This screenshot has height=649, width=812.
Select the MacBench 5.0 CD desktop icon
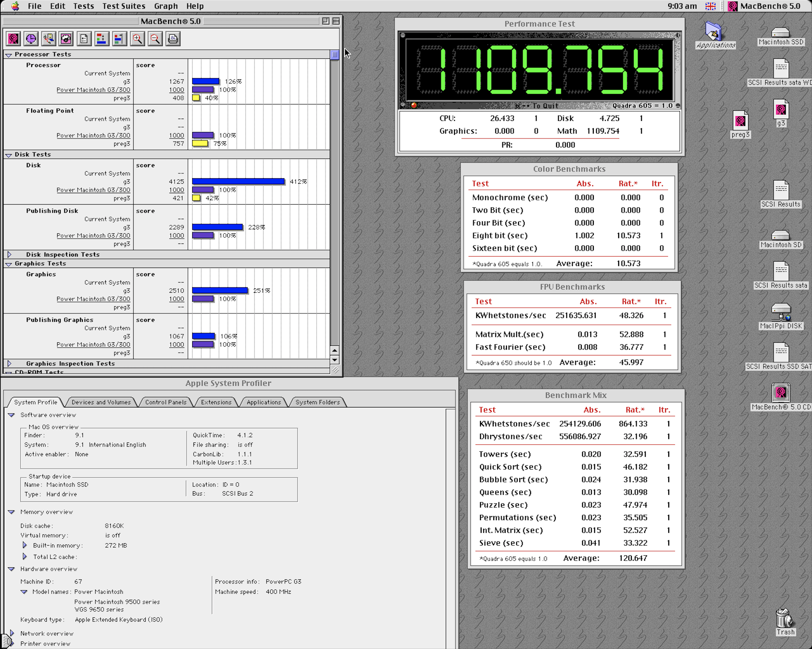coord(780,393)
